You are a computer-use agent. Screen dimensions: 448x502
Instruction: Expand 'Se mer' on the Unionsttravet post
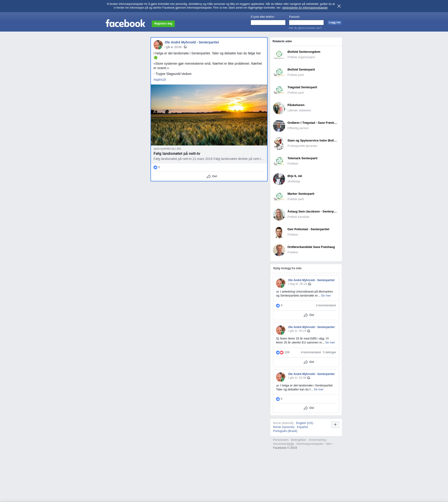(x=326, y=295)
